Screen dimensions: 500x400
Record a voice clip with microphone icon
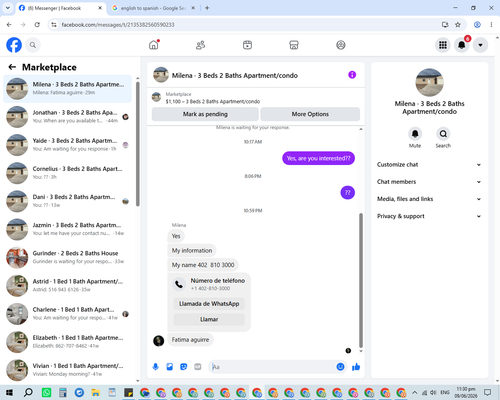click(x=156, y=367)
